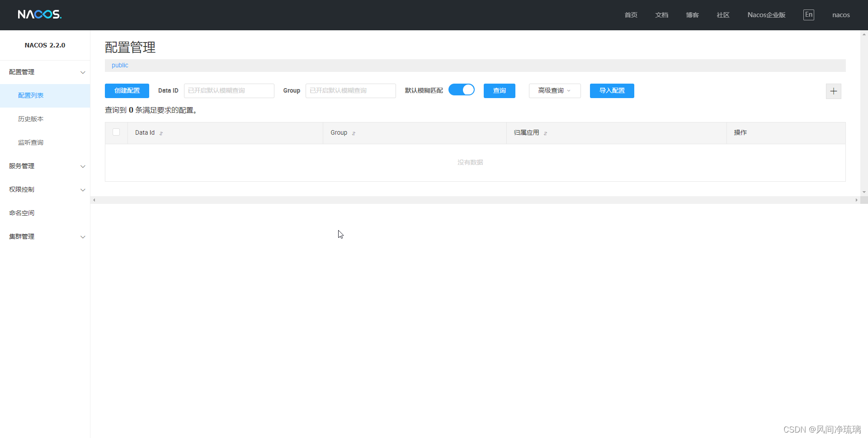The image size is (868, 438).
Task: Check the select-all checkbox in table header
Action: pyautogui.click(x=116, y=132)
